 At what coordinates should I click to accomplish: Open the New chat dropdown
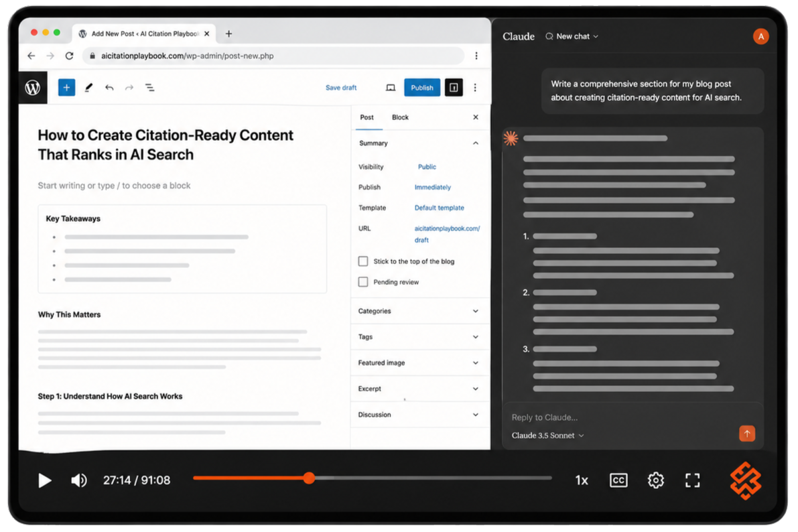(x=572, y=36)
